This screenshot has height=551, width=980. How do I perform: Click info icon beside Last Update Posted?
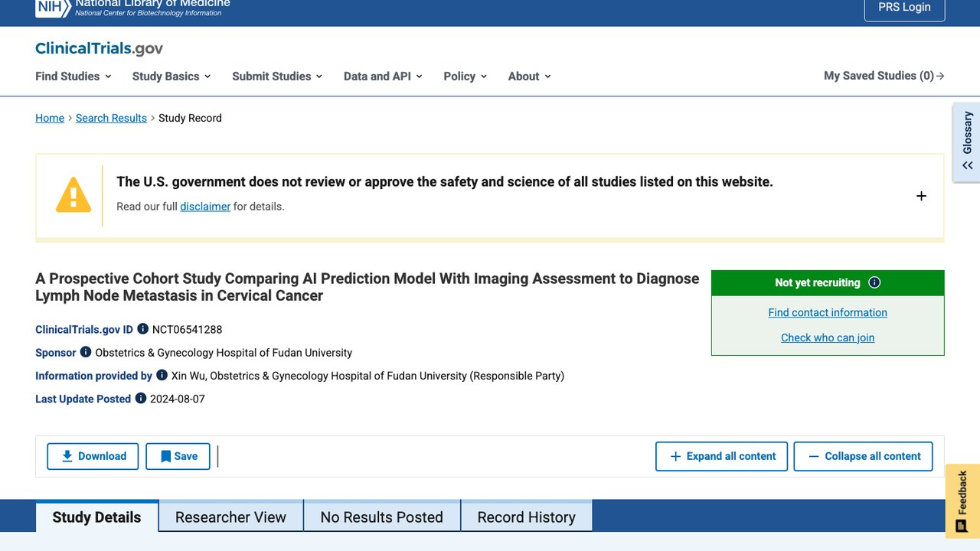pyautogui.click(x=141, y=398)
